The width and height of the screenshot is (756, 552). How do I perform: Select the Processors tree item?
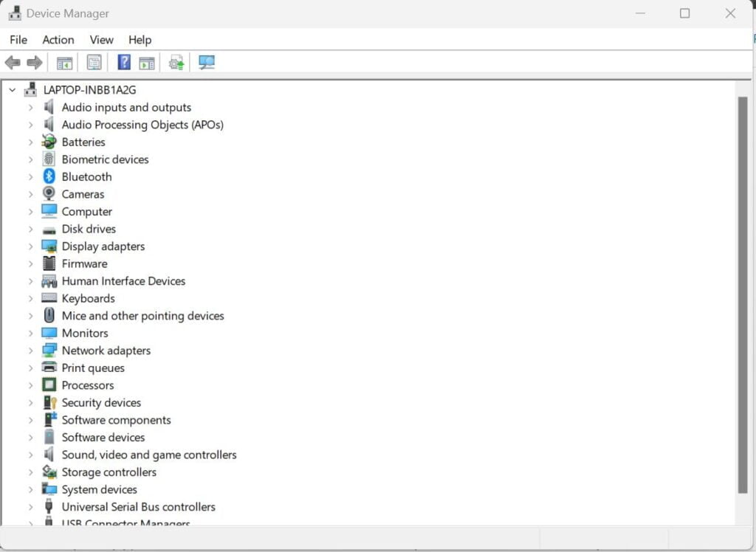pos(87,385)
